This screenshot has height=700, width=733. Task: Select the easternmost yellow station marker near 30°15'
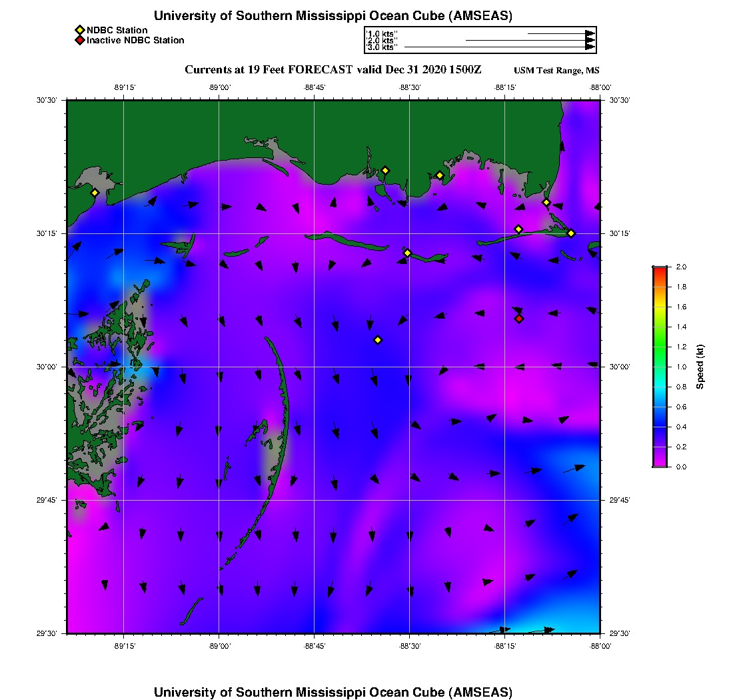571,233
